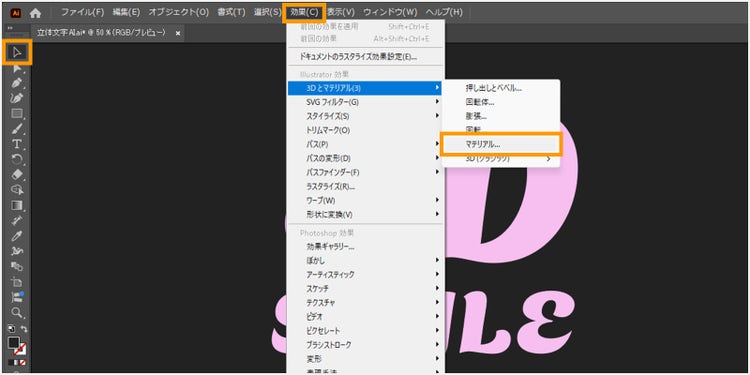Expand the アーティスティック submenu

point(366,275)
